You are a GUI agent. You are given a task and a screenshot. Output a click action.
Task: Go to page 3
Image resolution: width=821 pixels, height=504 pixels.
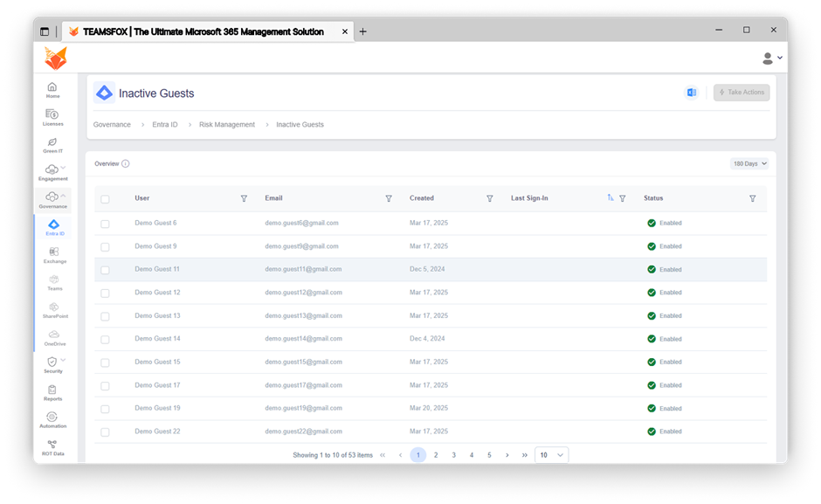click(x=453, y=455)
